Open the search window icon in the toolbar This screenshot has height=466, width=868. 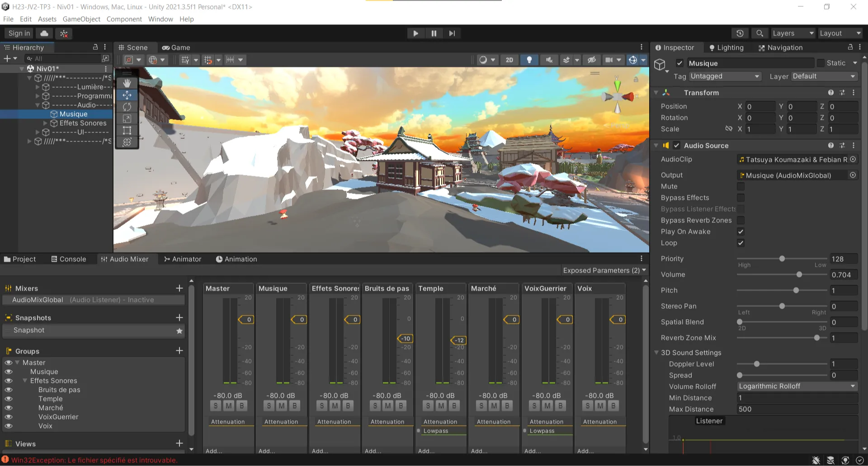pos(759,33)
